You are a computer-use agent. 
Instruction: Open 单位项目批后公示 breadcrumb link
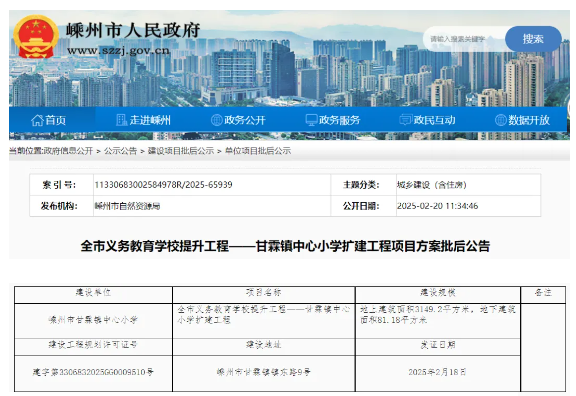tap(258, 151)
